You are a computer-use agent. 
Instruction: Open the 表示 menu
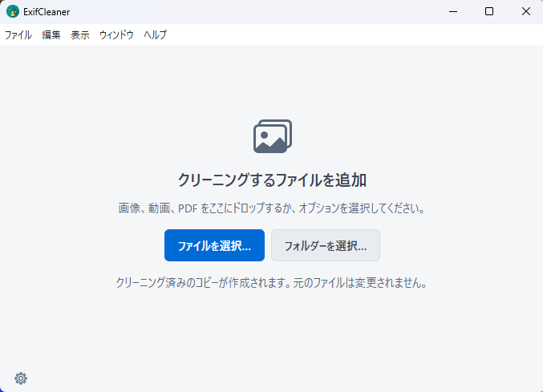pyautogui.click(x=80, y=34)
